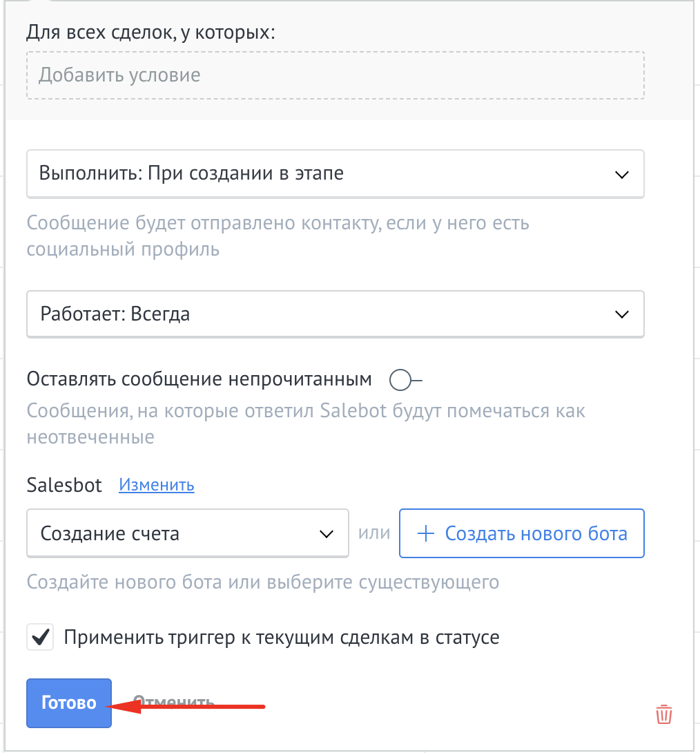
Task: Click the chevron arrow in the "Выполнить" field
Action: coord(621,174)
